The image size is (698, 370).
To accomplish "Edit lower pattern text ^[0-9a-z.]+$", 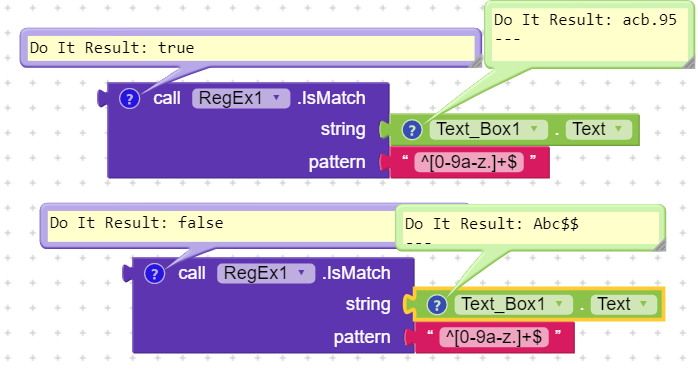I will [x=494, y=337].
